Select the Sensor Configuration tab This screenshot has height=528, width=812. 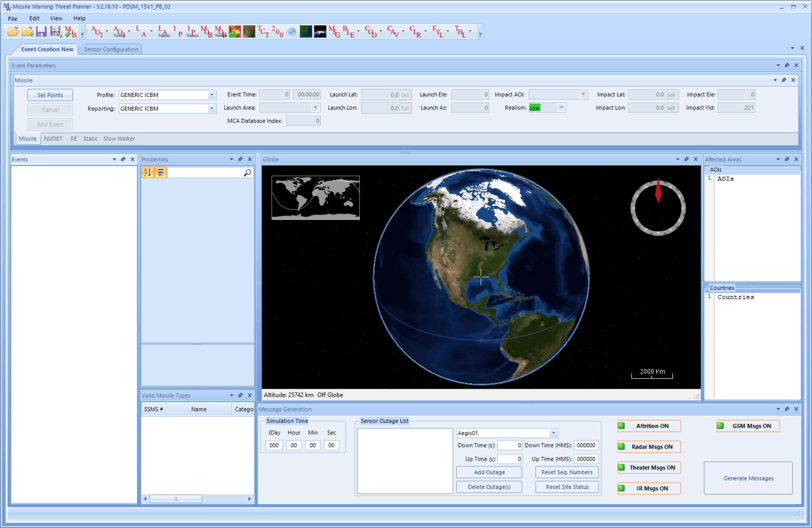(x=112, y=49)
